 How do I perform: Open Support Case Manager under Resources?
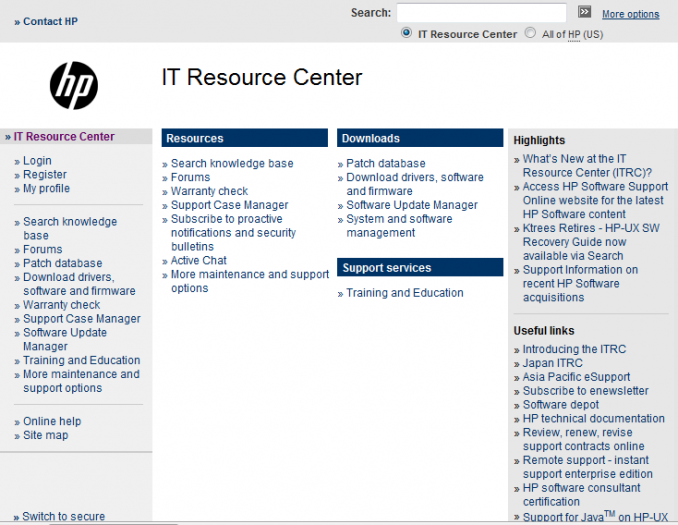[x=230, y=205]
